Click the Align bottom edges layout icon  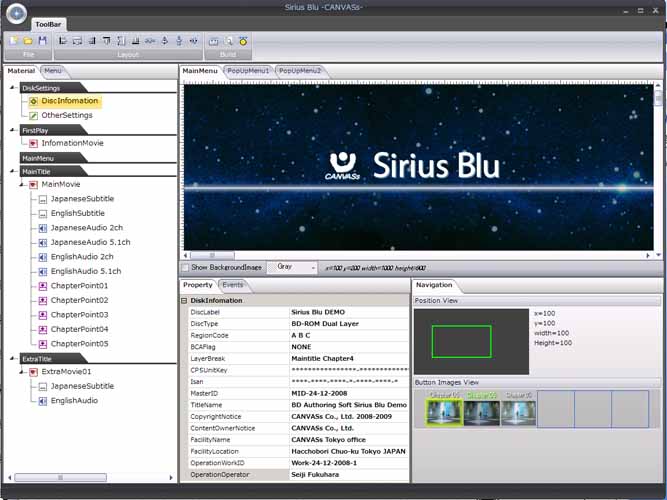point(136,41)
